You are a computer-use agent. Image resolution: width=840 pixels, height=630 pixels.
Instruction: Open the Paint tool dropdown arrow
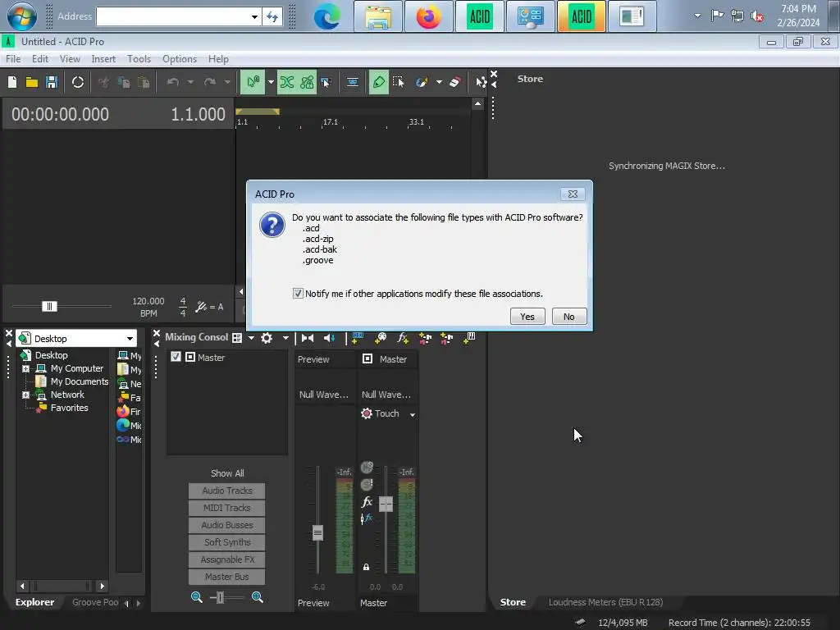pyautogui.click(x=440, y=82)
